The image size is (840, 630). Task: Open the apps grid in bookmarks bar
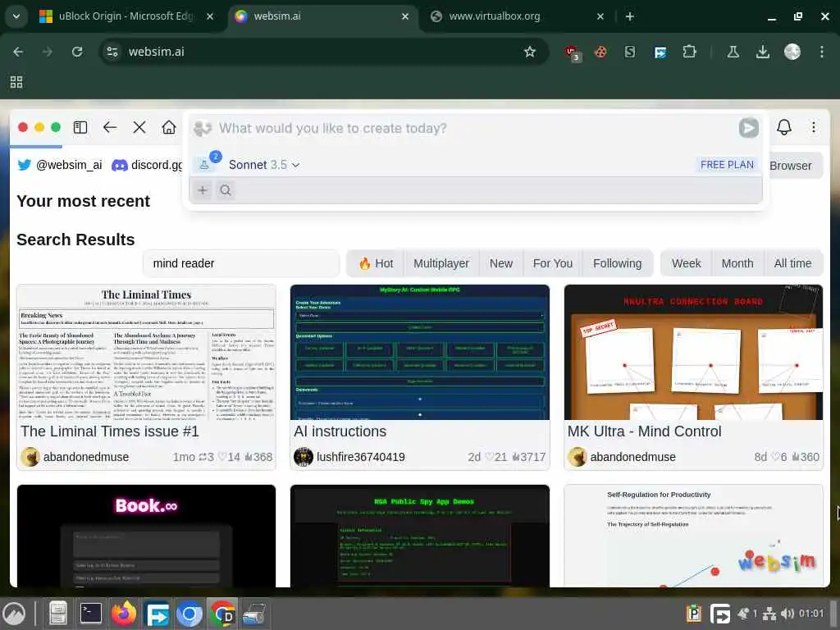tap(16, 82)
